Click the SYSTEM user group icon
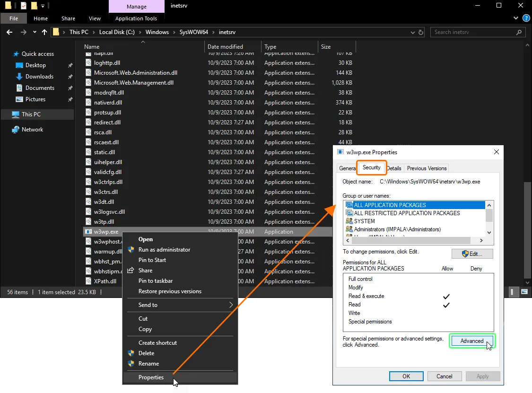Image resolution: width=532 pixels, height=393 pixels. pyautogui.click(x=349, y=221)
